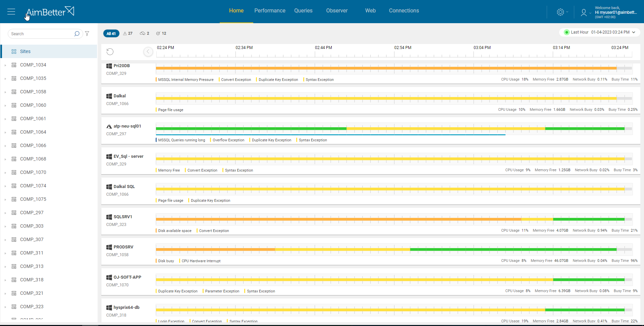
Task: Filter by the 12 count badge
Action: (x=161, y=33)
